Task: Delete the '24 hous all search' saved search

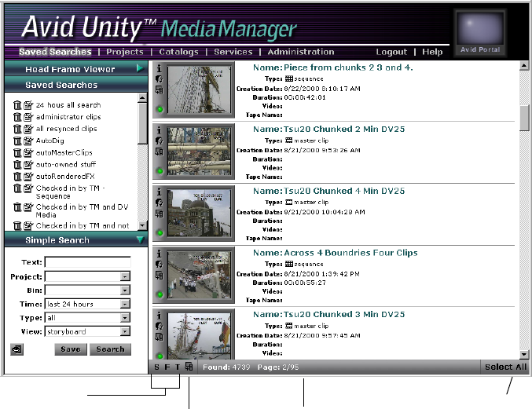Action: click(17, 105)
